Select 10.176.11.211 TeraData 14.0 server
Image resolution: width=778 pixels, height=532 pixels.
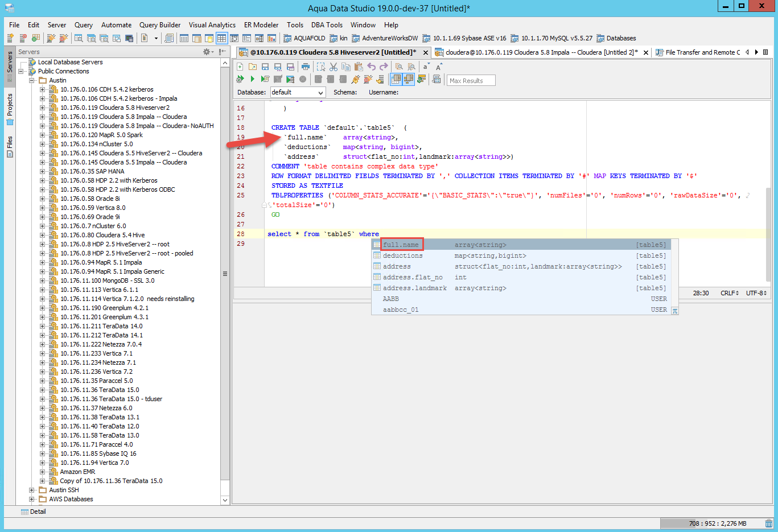(101, 326)
